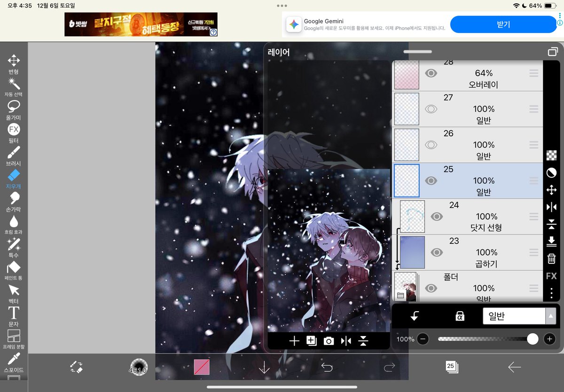Select the Text (문자) tool
Viewport: 564px width, 392px height.
pyautogui.click(x=14, y=316)
